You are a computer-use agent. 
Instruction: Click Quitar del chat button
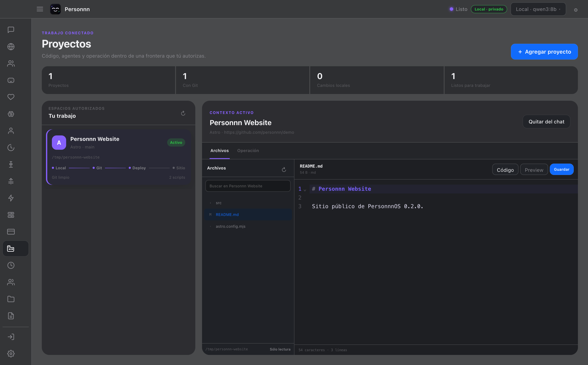coord(546,122)
